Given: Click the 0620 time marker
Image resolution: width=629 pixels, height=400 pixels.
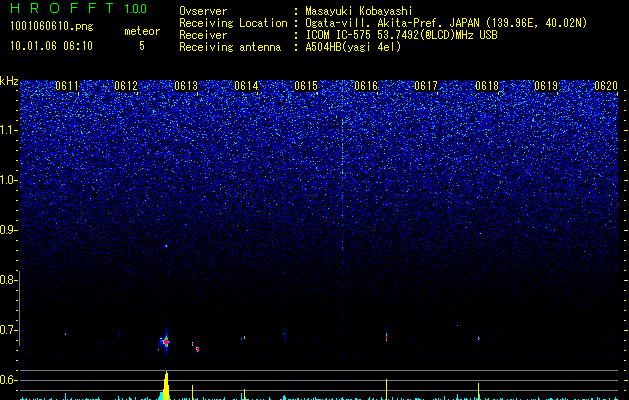Looking at the screenshot, I should [606, 86].
